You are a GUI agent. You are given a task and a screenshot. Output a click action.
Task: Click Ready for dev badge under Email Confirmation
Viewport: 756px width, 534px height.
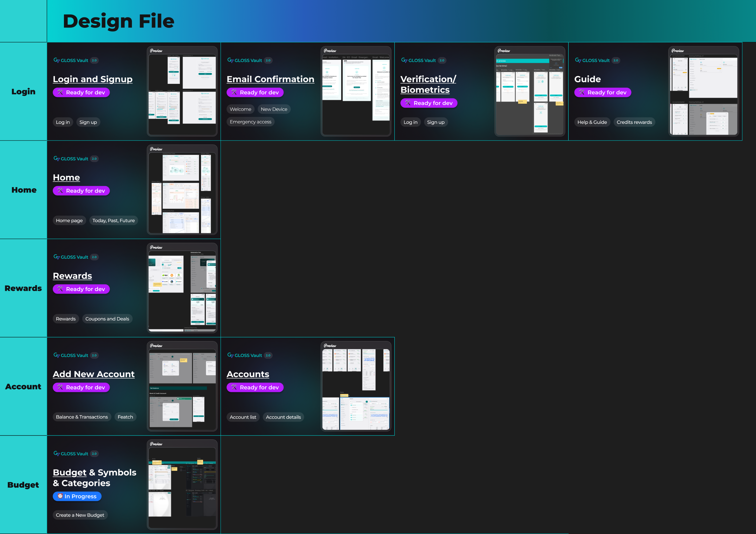point(255,93)
